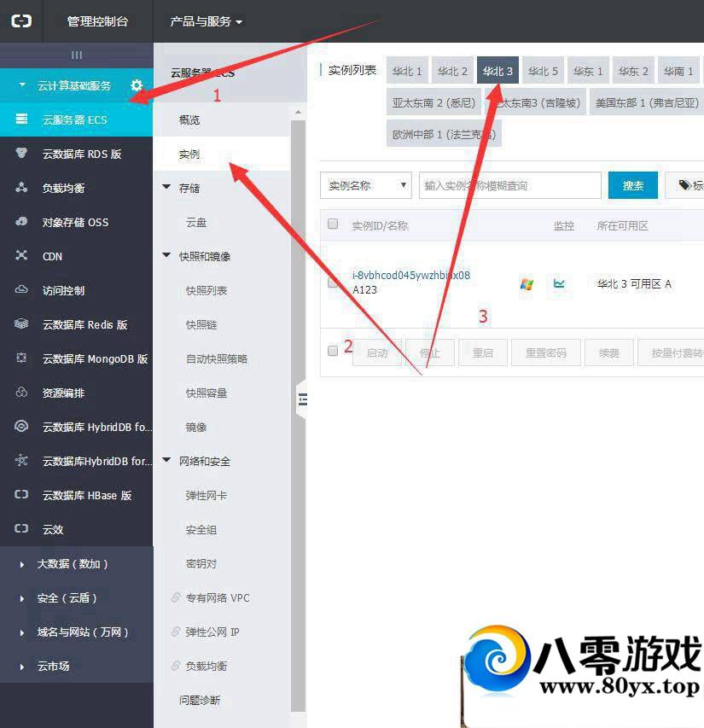
Task: Open the 云盘 submenu item
Action: (195, 222)
